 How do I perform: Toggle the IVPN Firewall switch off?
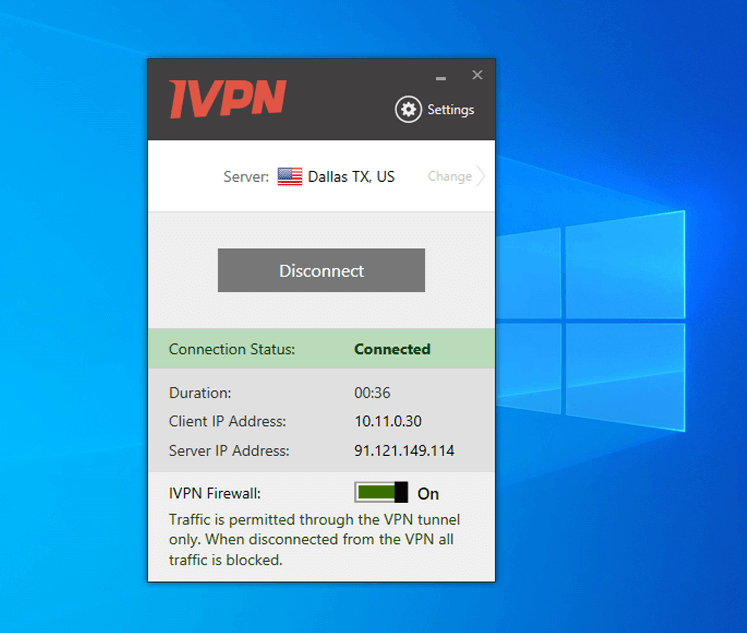(x=381, y=492)
